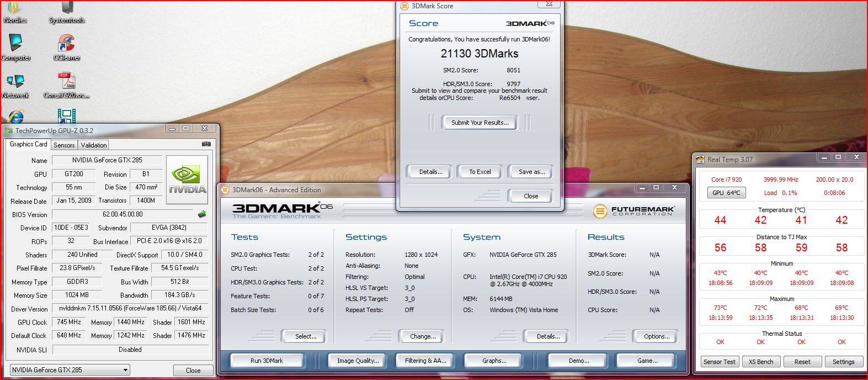Click Save as button in Score window
This screenshot has width=868, height=380.
[531, 172]
